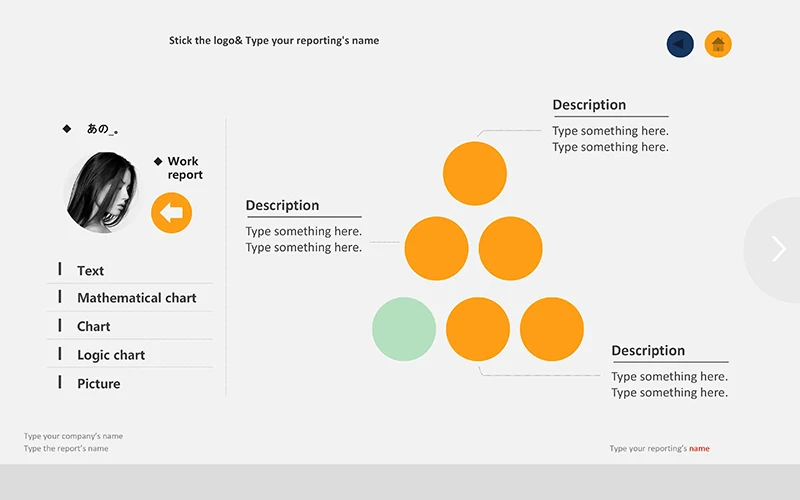
Task: Select the Picture menu item
Action: pos(98,384)
